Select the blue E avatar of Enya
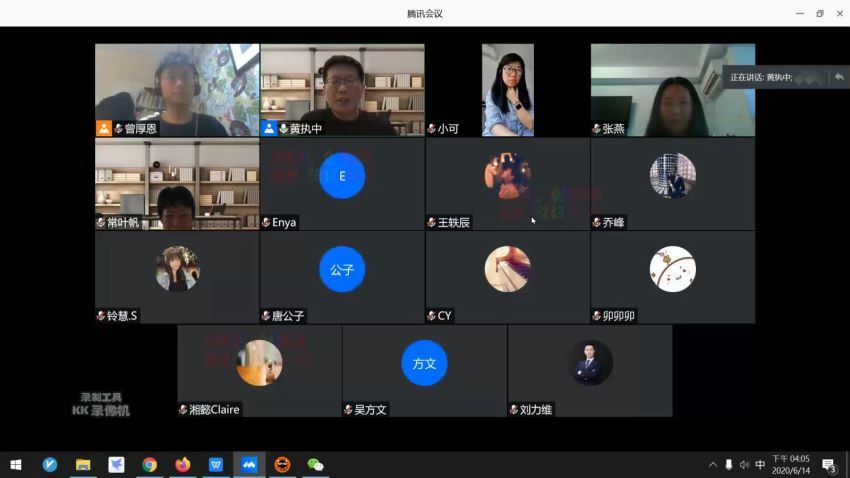Viewport: 850px width, 478px height. (342, 176)
